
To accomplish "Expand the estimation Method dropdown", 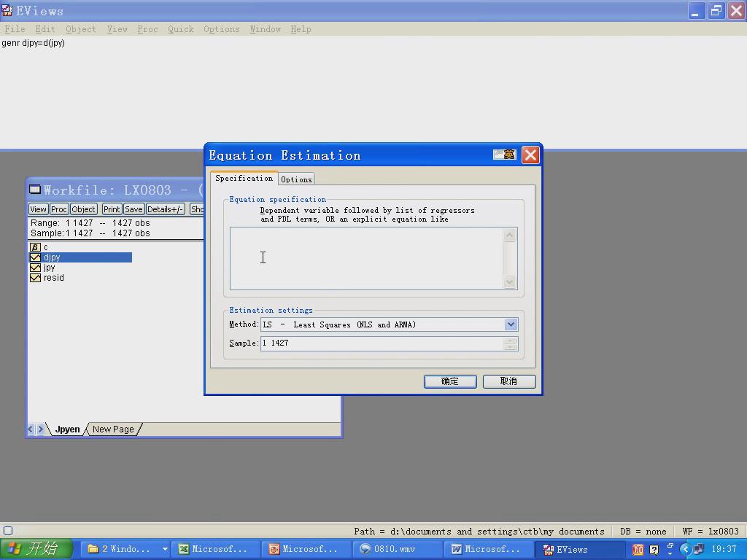I will coord(511,324).
